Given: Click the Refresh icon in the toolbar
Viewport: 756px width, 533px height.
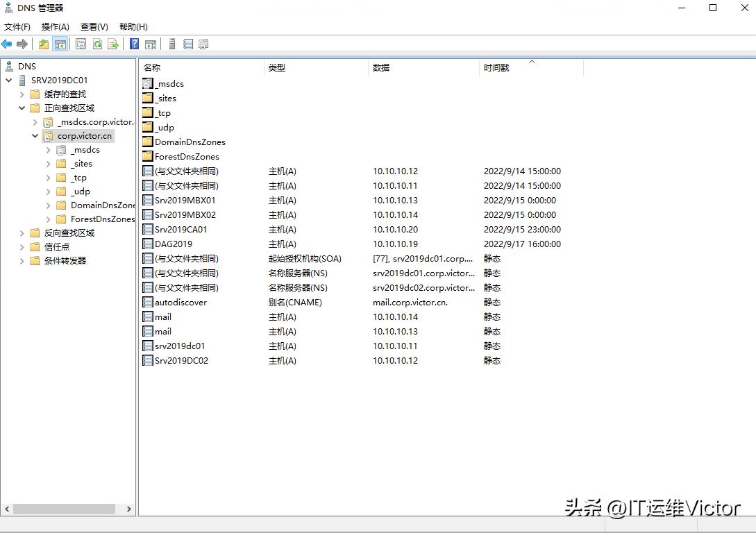Looking at the screenshot, I should click(x=98, y=44).
